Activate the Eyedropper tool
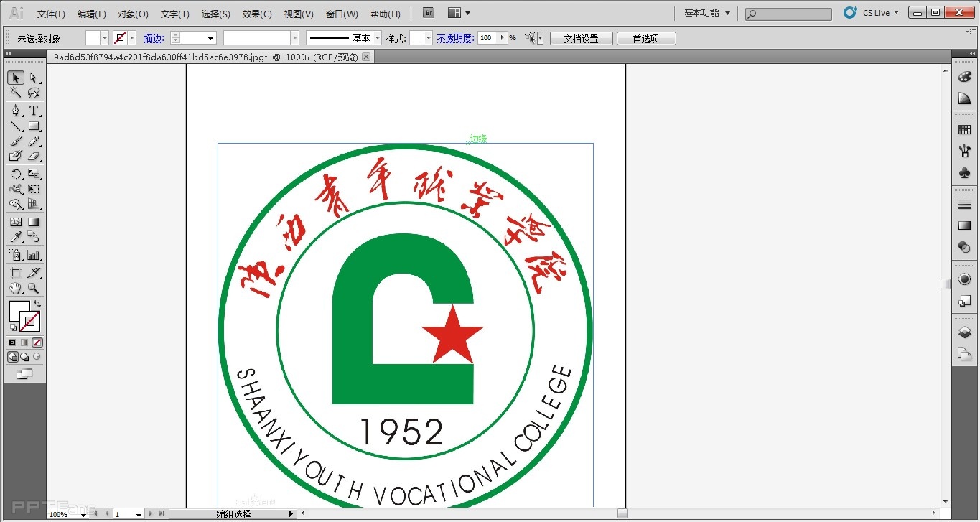 pos(16,238)
